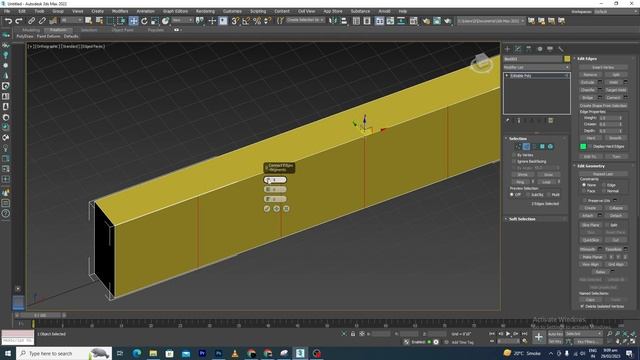
Task: Toggle Preserve UVs checkbox
Action: [x=584, y=200]
